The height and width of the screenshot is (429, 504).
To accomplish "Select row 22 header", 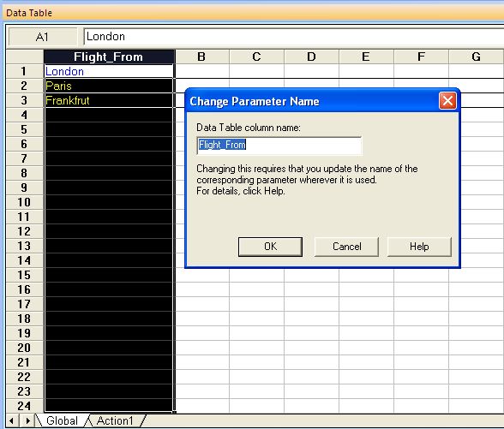I will 24,377.
